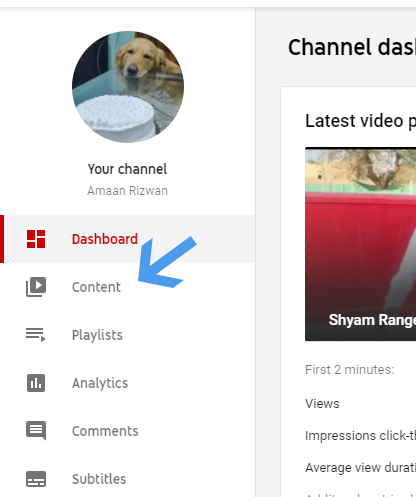The width and height of the screenshot is (416, 497).
Task: Click the 'Your channel' label
Action: tap(127, 169)
